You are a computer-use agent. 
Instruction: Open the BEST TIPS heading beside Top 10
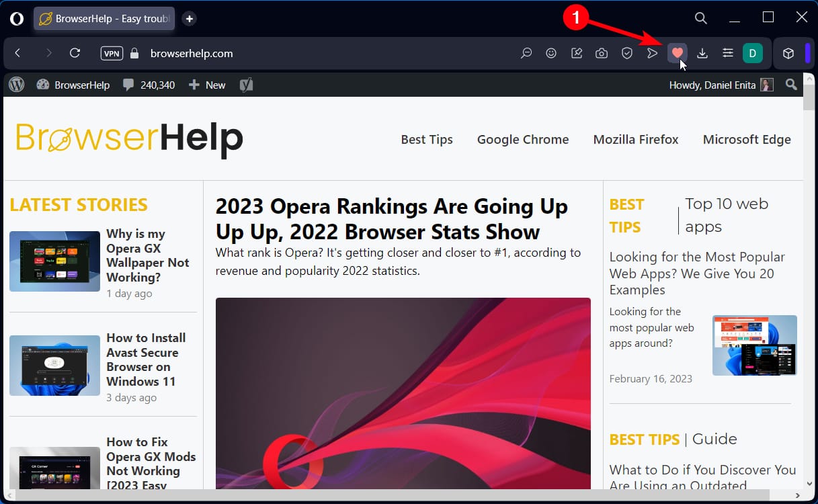(x=626, y=216)
